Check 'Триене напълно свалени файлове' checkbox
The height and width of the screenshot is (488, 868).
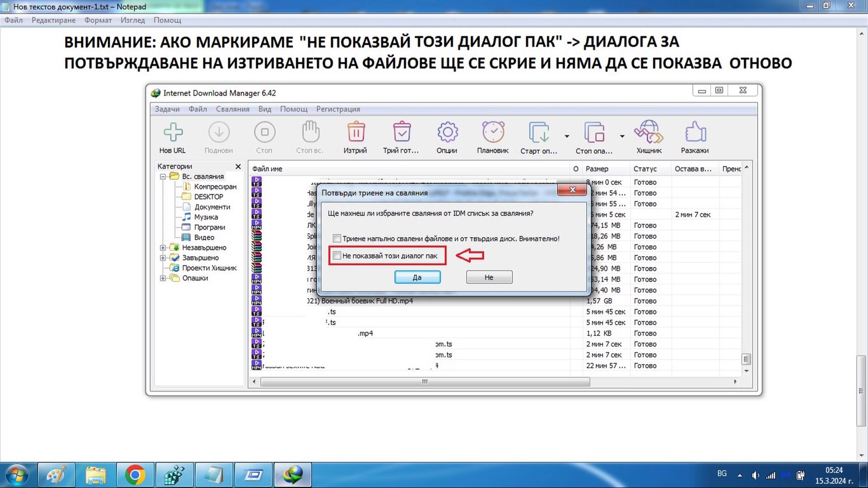click(337, 239)
